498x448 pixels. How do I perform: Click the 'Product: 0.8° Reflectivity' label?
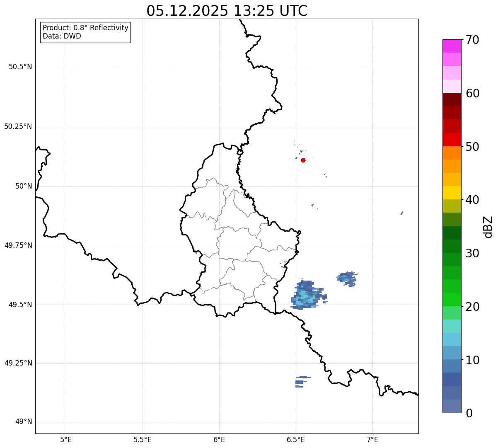86,28
